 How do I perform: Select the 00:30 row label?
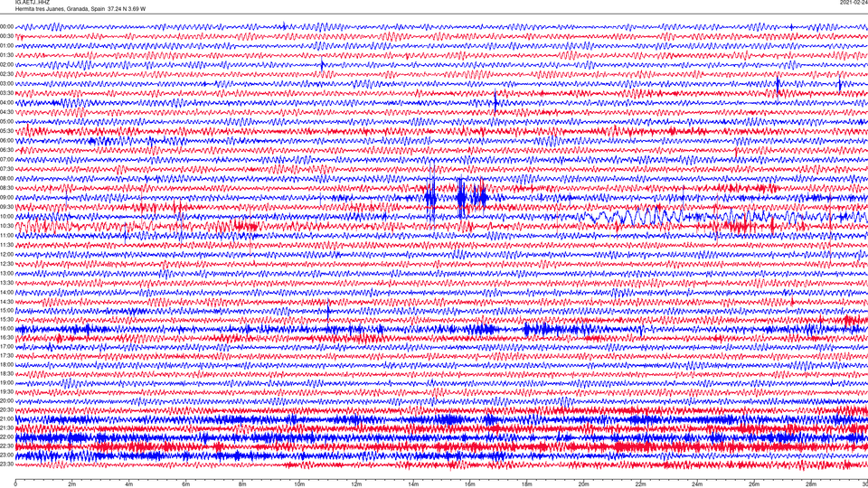[x=6, y=36]
